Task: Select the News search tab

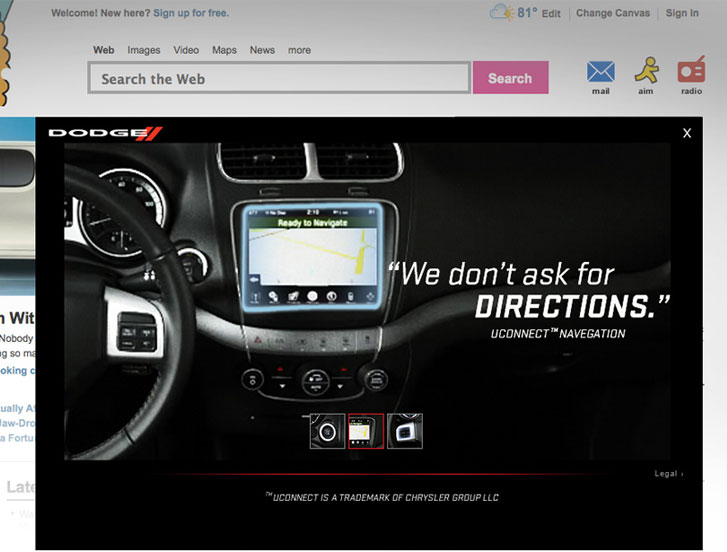Action: (x=262, y=50)
